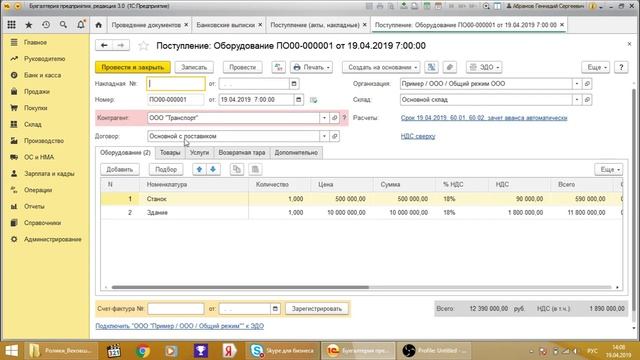Image resolution: width=640 pixels, height=360 pixels.
Task: Open related documents structure icon
Action: [x=431, y=67]
